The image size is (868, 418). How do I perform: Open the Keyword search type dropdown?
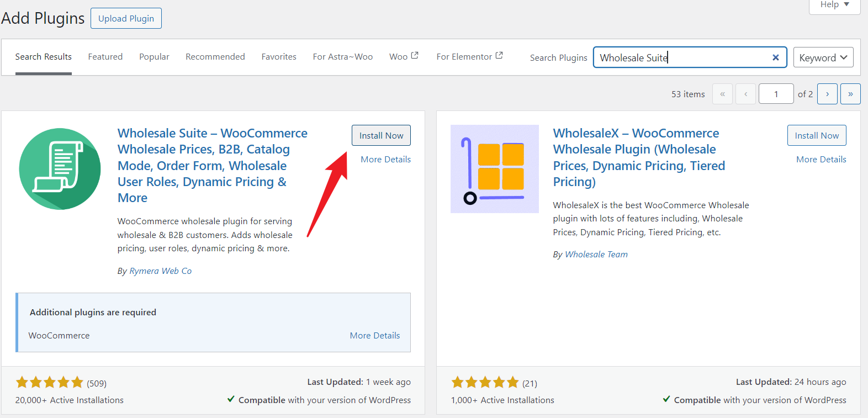tap(823, 57)
